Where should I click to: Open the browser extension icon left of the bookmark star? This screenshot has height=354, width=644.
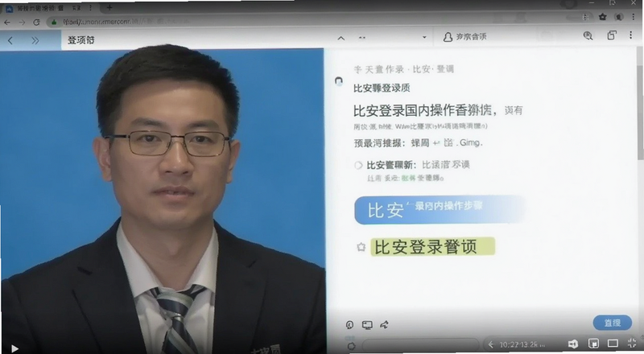[x=586, y=17]
